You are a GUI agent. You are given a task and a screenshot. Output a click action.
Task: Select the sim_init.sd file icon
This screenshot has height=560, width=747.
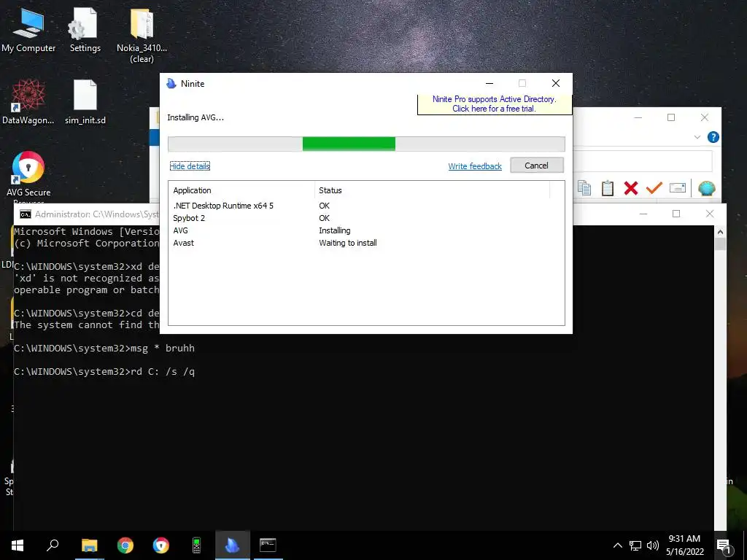(x=85, y=102)
